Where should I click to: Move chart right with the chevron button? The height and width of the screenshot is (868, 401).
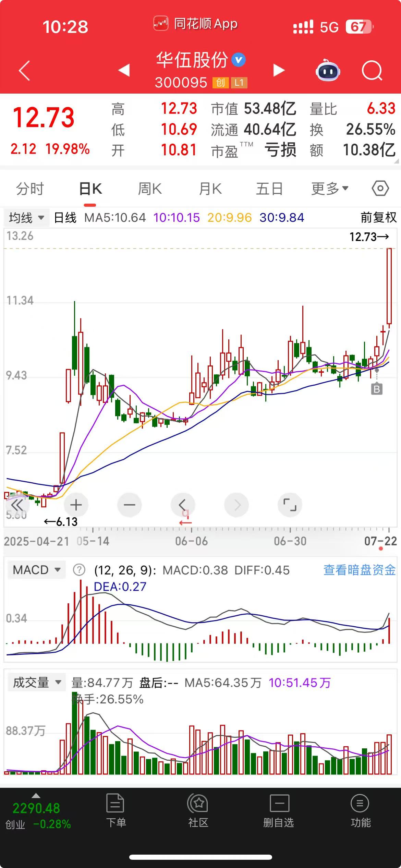[236, 505]
